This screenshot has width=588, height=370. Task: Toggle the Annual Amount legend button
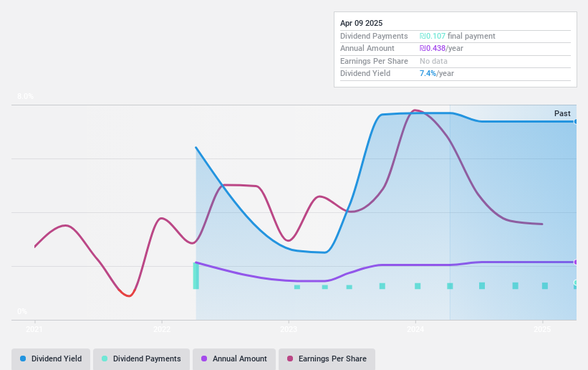coord(234,359)
